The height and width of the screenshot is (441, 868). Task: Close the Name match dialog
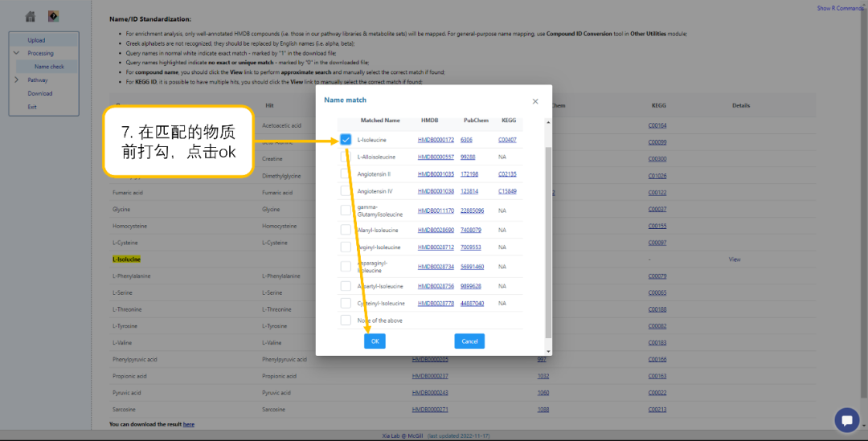pos(534,101)
